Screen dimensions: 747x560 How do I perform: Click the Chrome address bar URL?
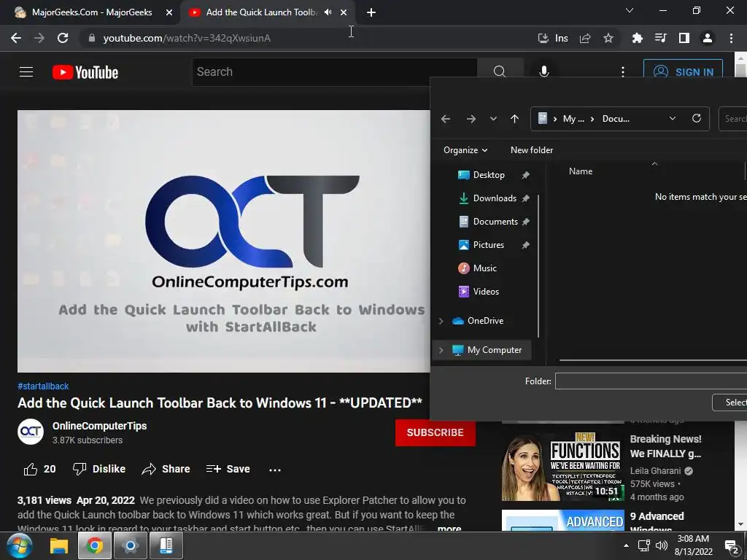(x=187, y=38)
